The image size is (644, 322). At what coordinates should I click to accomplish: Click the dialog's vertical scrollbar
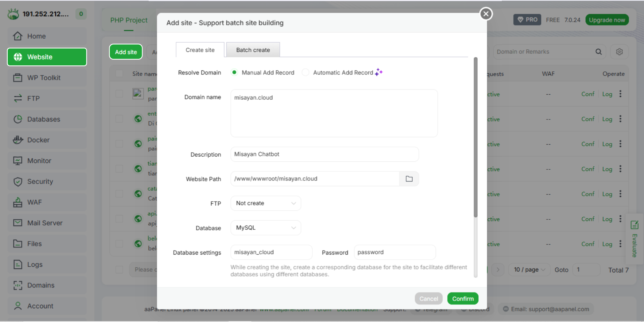(x=475, y=138)
